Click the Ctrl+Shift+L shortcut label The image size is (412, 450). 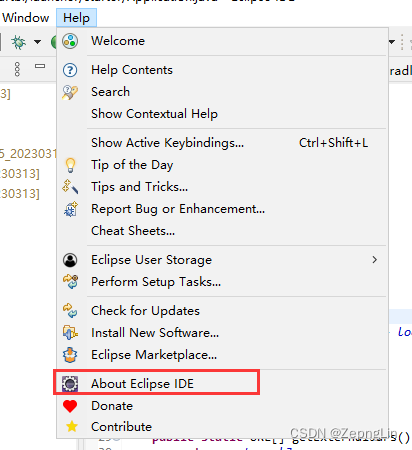333,143
